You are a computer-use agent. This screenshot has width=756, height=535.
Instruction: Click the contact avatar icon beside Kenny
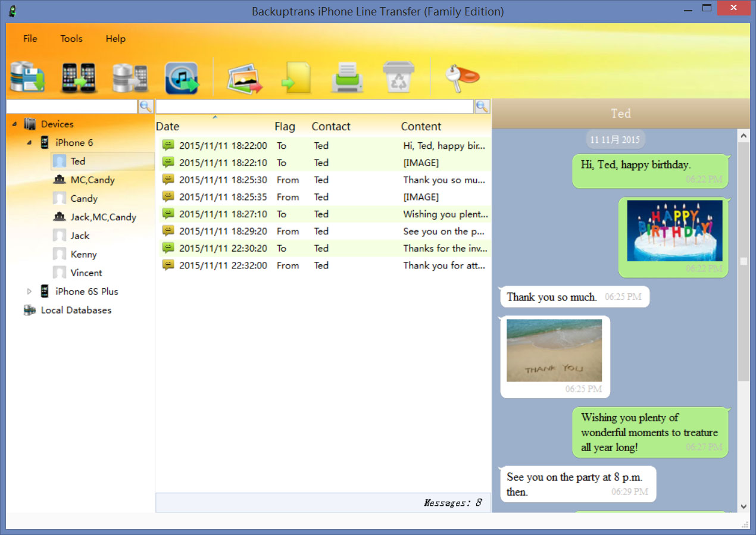(60, 254)
